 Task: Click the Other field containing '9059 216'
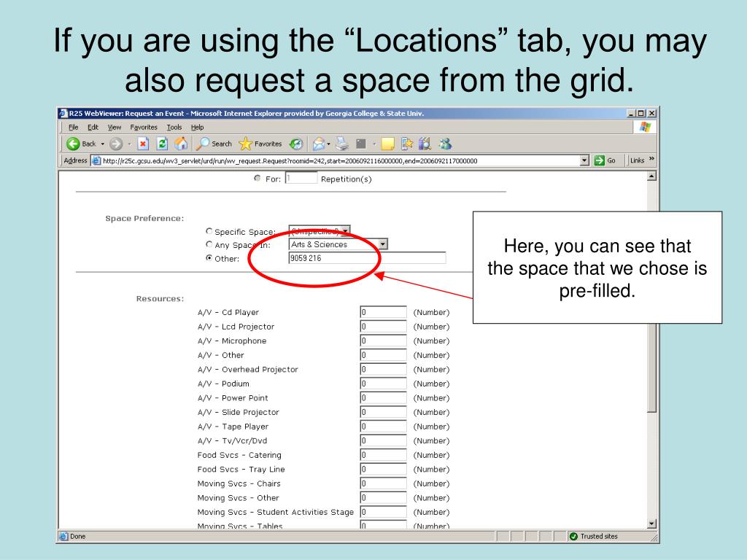[x=368, y=258]
